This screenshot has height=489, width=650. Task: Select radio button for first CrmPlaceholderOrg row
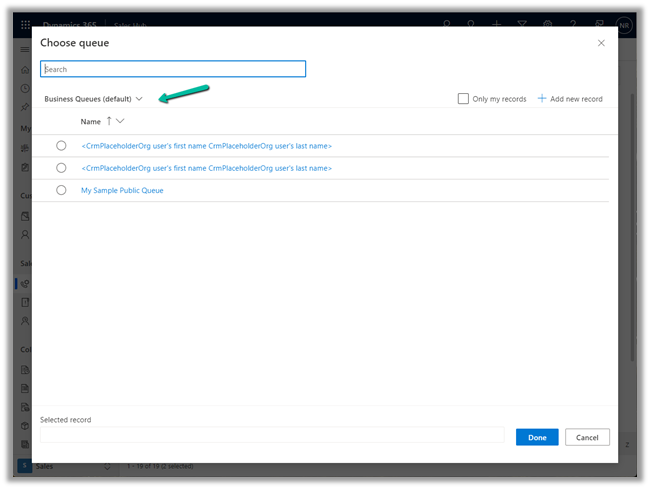pos(61,146)
